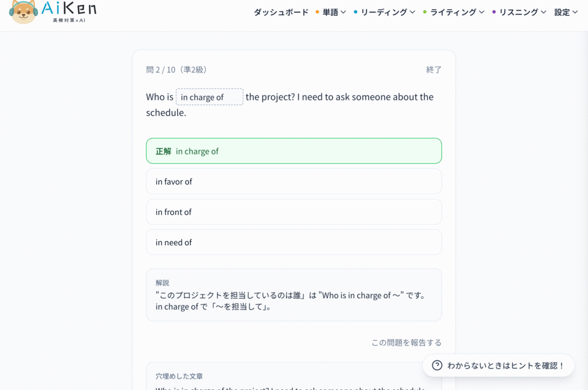Image resolution: width=588 pixels, height=390 pixels.
Task: Click the question mark hint icon
Action: [x=437, y=365]
